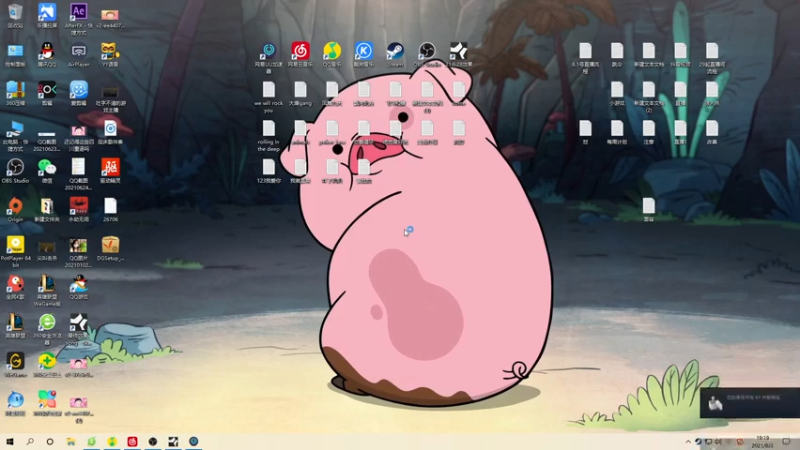Open taskbar Search magnifier

[30, 441]
